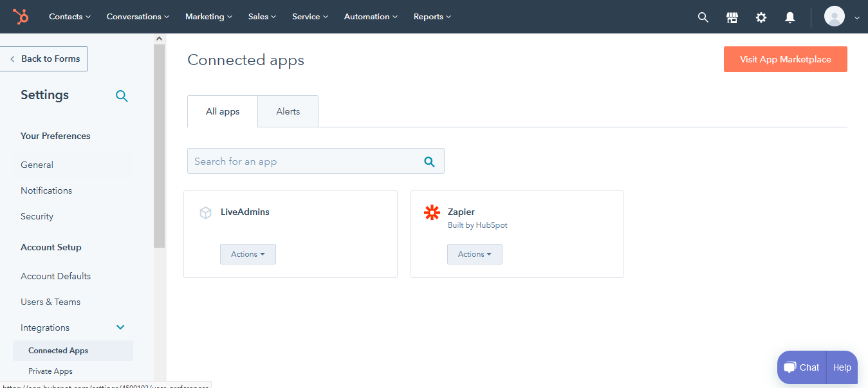
Task: Open the Marketing menu
Action: [x=208, y=17]
